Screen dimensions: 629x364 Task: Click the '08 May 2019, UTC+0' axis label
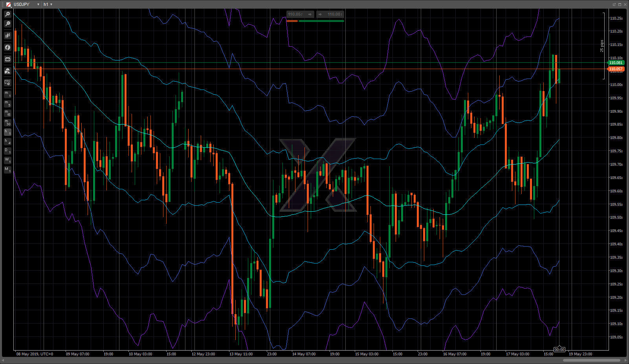[35, 354]
